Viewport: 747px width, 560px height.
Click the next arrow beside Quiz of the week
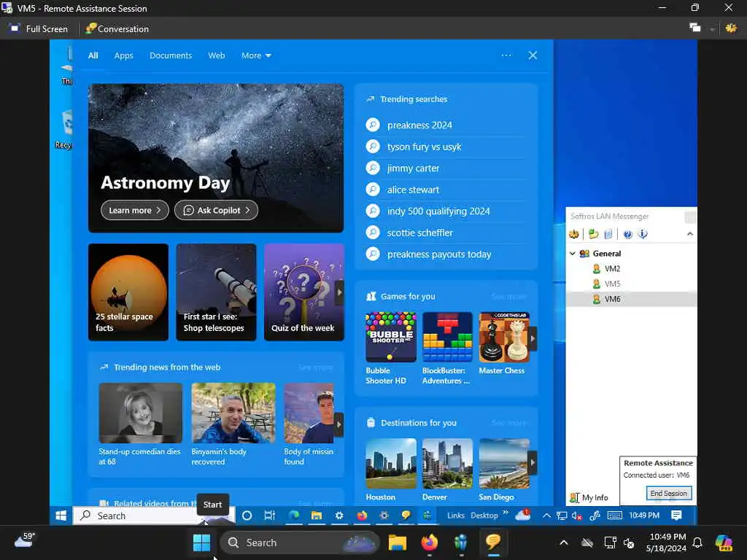pos(339,292)
